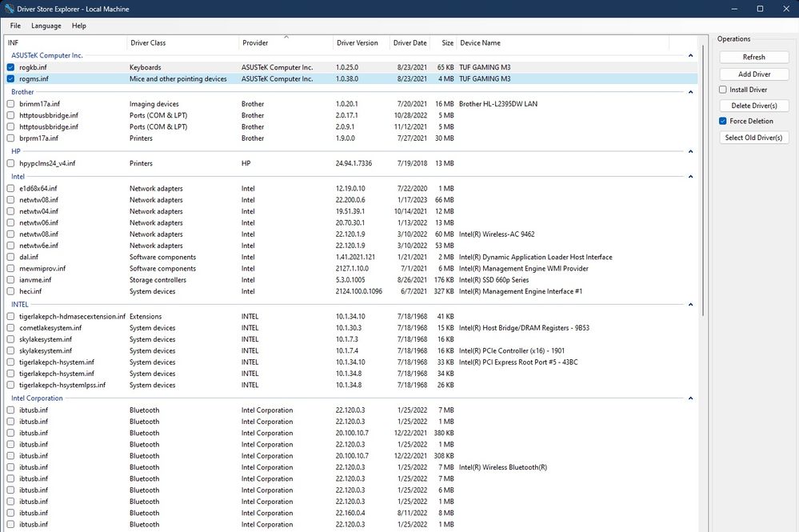Viewport: 799px width, 532px height.
Task: Check the cometlakesystem.inf checkbox
Action: click(10, 328)
